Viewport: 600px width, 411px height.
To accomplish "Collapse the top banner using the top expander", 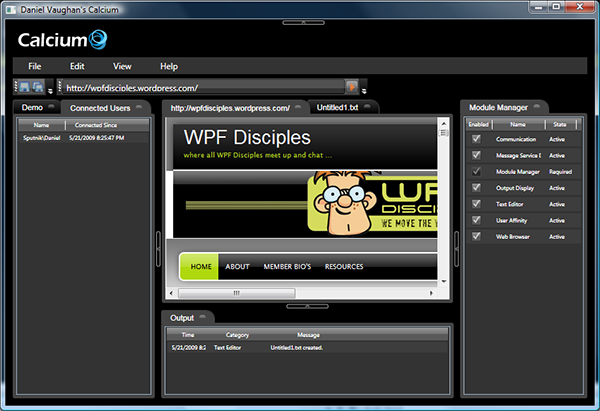I will pyautogui.click(x=303, y=23).
